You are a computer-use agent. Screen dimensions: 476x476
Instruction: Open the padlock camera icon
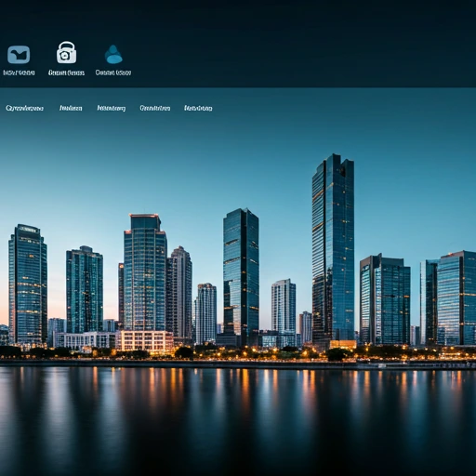[66, 52]
